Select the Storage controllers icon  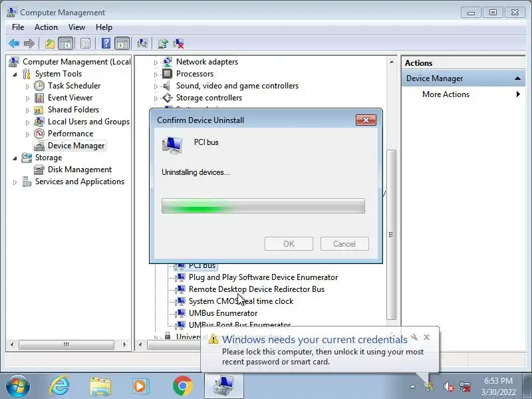tap(168, 98)
